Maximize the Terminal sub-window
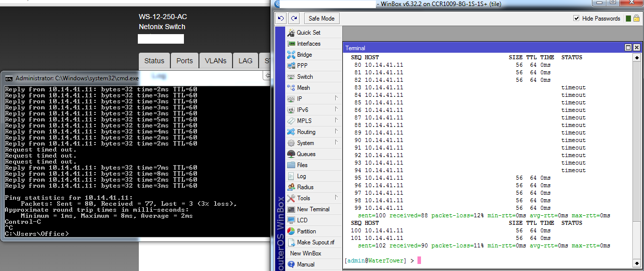Image resolution: width=644 pixels, height=271 pixels. coord(628,48)
